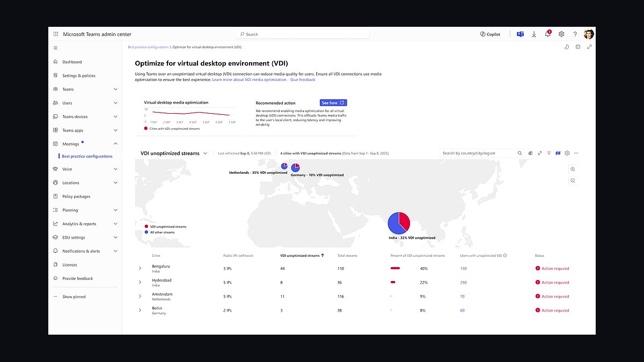
Task: Expand the Hyderabad row
Action: (140, 282)
